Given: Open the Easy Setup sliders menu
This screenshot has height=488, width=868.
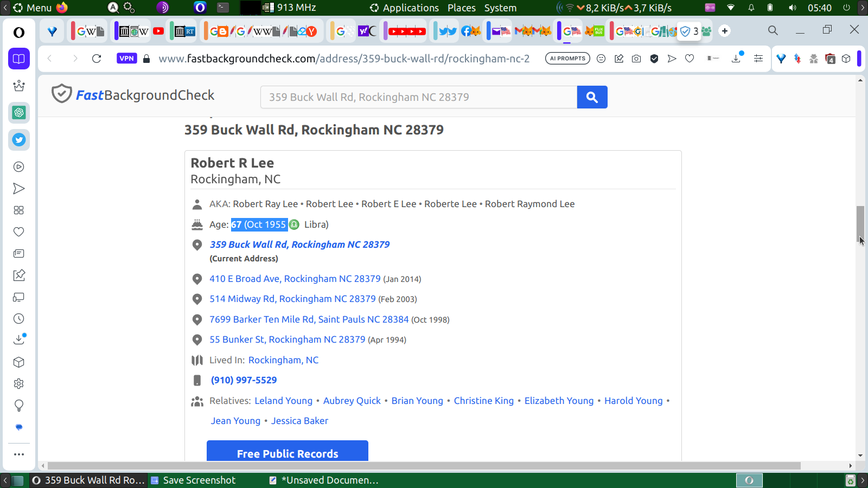Looking at the screenshot, I should pos(758,59).
